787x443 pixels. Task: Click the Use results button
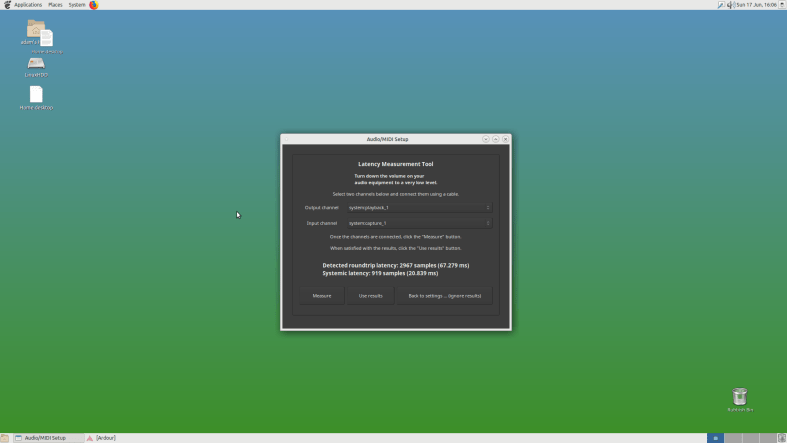[x=370, y=296]
